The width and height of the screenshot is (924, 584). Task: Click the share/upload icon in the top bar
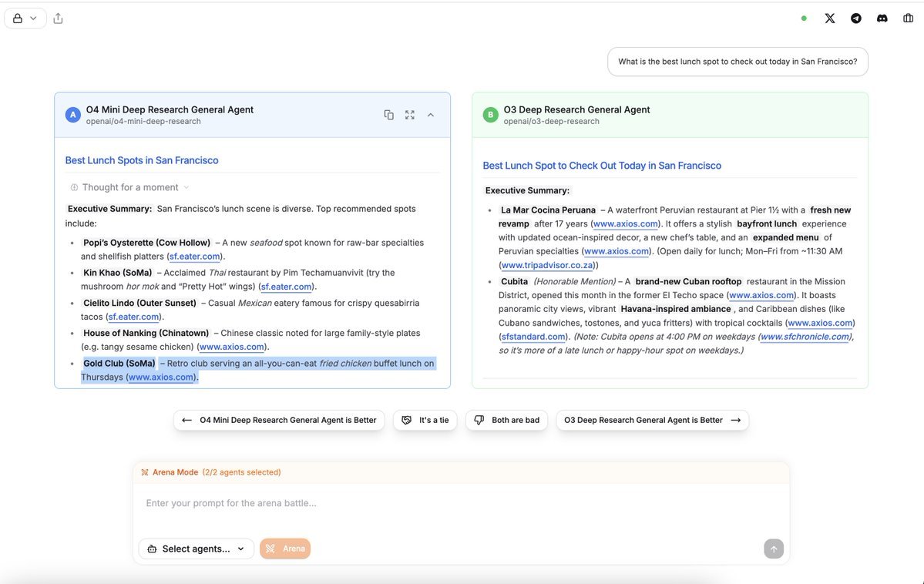pyautogui.click(x=58, y=18)
